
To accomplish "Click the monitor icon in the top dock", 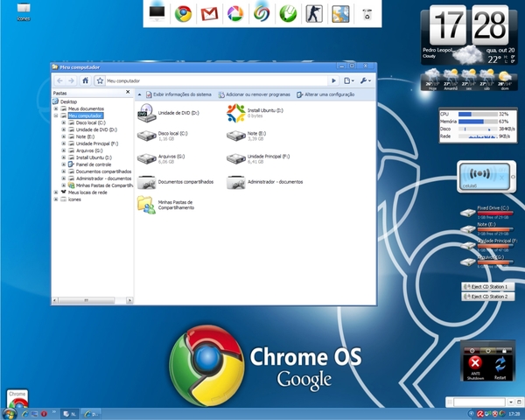I will coord(157,14).
